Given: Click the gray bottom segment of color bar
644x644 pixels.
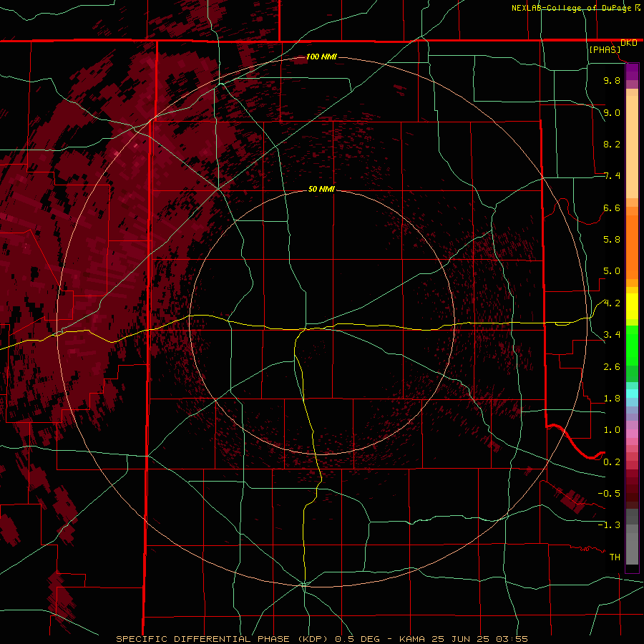Looking at the screenshot, I should click(x=632, y=545).
